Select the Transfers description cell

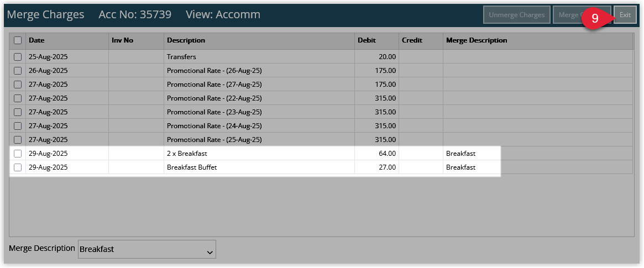pyautogui.click(x=259, y=56)
